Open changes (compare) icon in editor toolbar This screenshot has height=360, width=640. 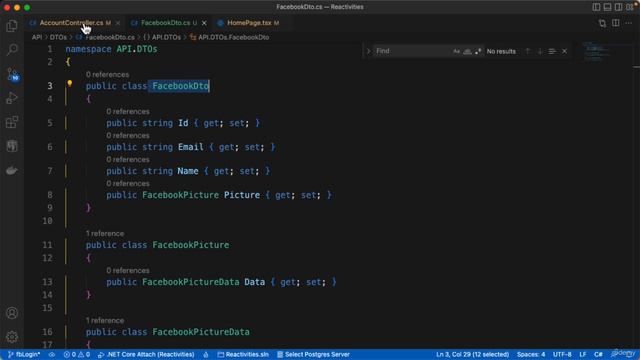[x=602, y=23]
